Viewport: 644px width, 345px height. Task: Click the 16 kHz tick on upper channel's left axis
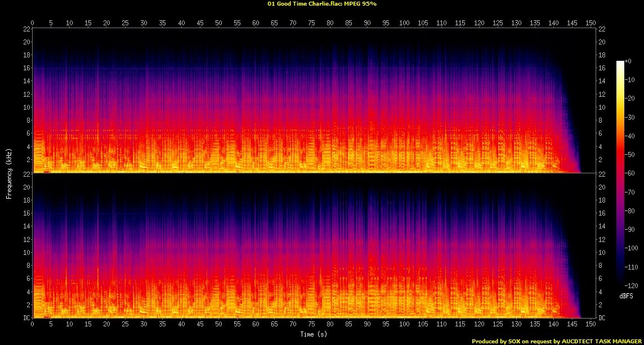[x=26, y=68]
